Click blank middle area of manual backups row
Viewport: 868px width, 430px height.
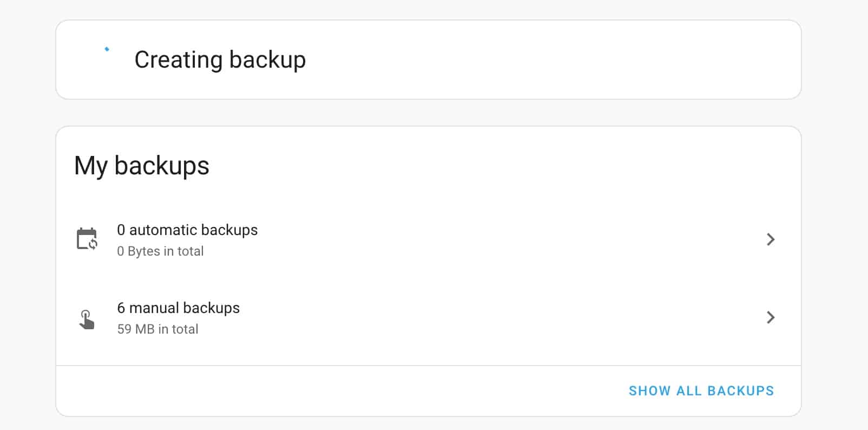click(487, 317)
